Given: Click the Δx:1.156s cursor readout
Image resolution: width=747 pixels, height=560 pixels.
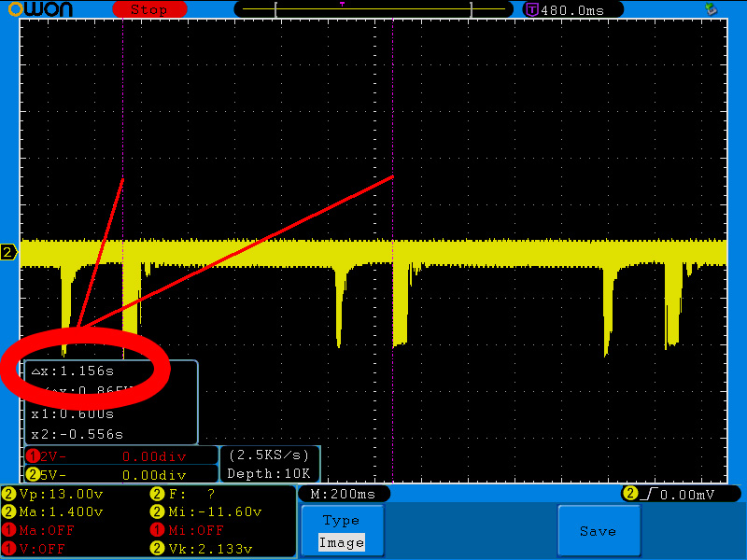Looking at the screenshot, I should point(73,371).
